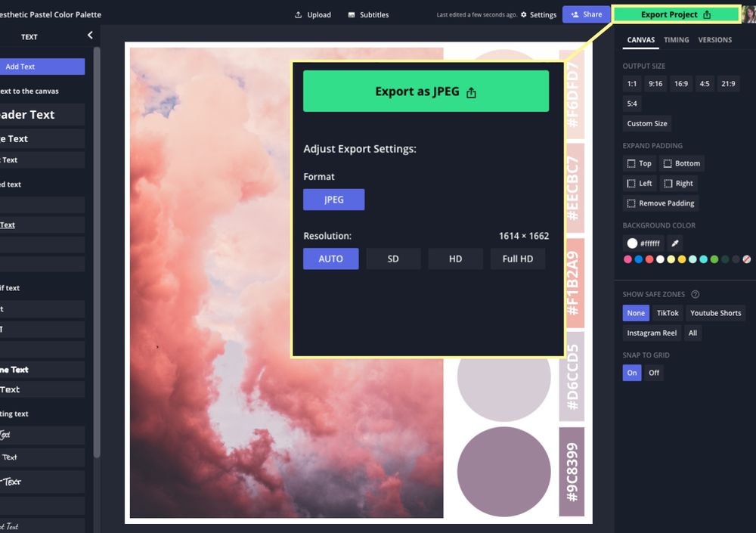This screenshot has width=756, height=533.
Task: Enable the Top padding checkbox
Action: click(x=630, y=163)
